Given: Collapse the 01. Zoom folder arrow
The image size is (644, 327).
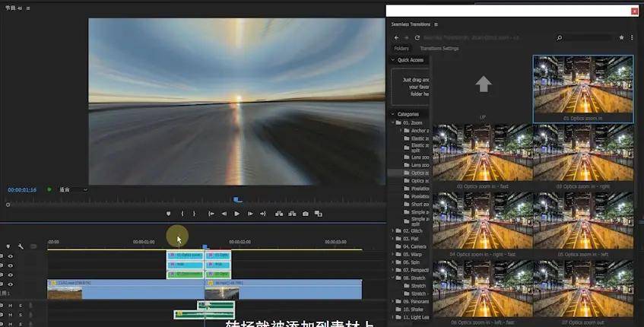Looking at the screenshot, I should point(393,122).
